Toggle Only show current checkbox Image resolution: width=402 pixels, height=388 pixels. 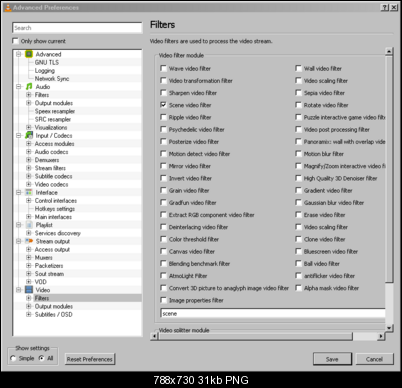tap(15, 41)
